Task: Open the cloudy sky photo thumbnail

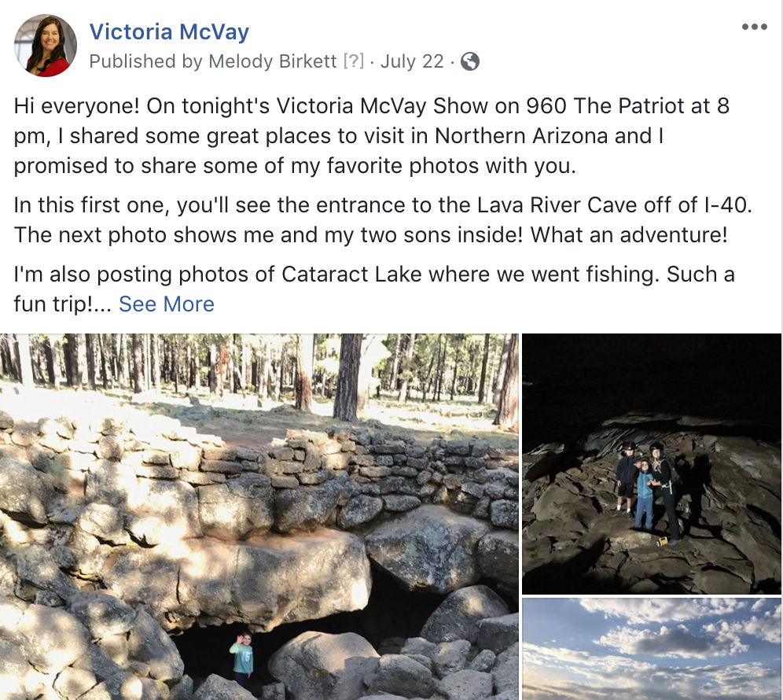Action: (x=652, y=649)
